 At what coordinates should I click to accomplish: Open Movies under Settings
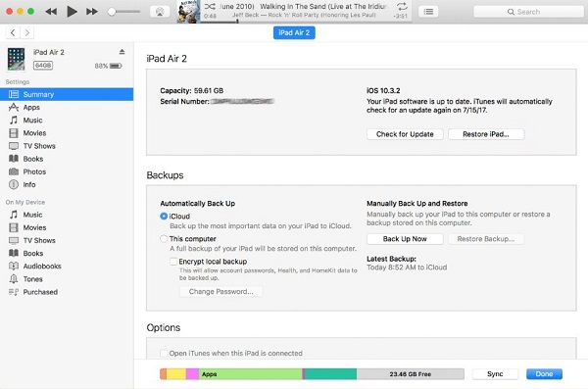[x=67, y=133]
